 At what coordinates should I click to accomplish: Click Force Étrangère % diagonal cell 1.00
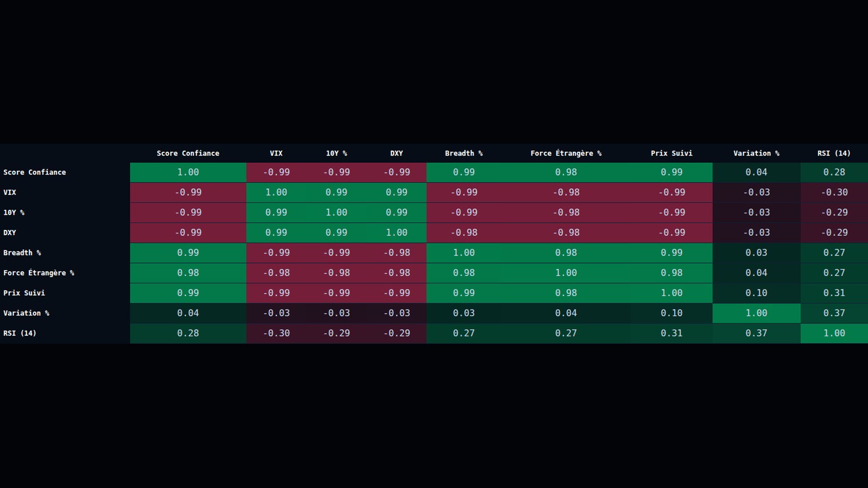coord(566,273)
